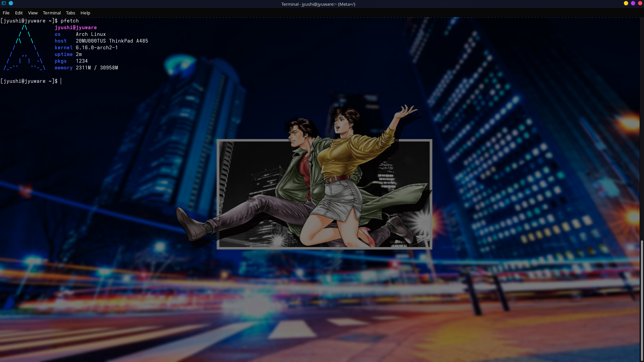
Task: Click the framed anime artwork in the background
Action: (x=324, y=194)
